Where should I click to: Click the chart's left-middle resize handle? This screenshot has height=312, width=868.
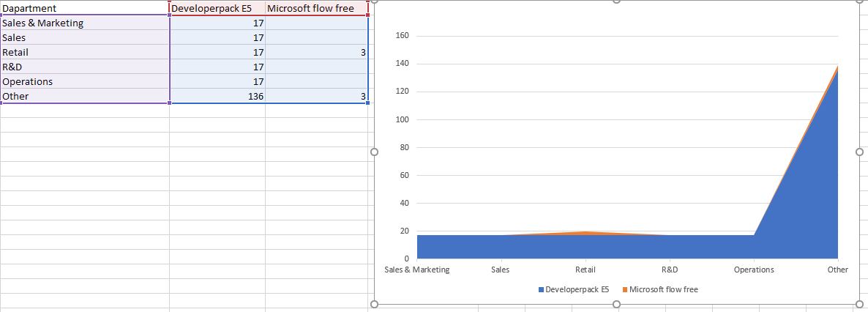[x=375, y=152]
